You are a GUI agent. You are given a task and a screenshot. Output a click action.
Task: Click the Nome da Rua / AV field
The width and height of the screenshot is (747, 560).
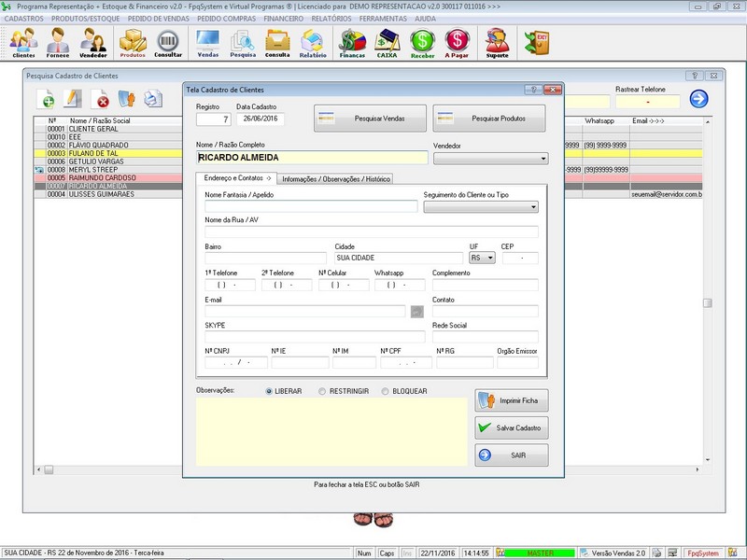(x=372, y=231)
